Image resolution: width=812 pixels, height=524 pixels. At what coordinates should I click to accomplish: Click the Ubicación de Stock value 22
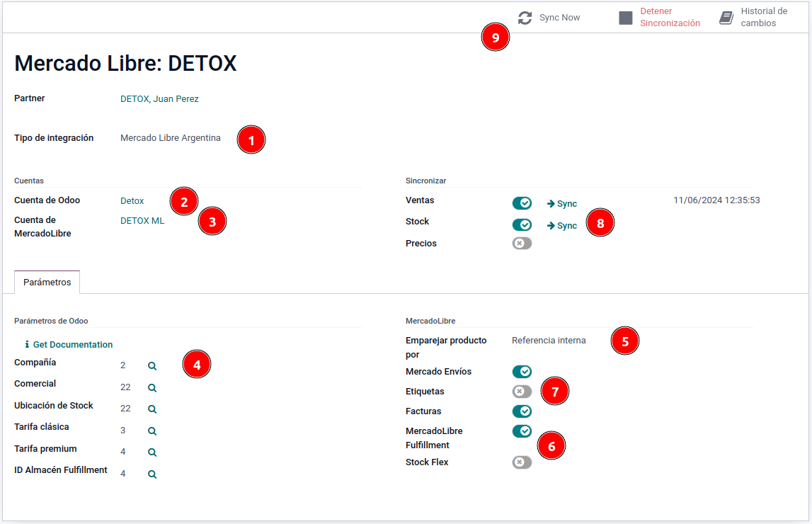[125, 409]
